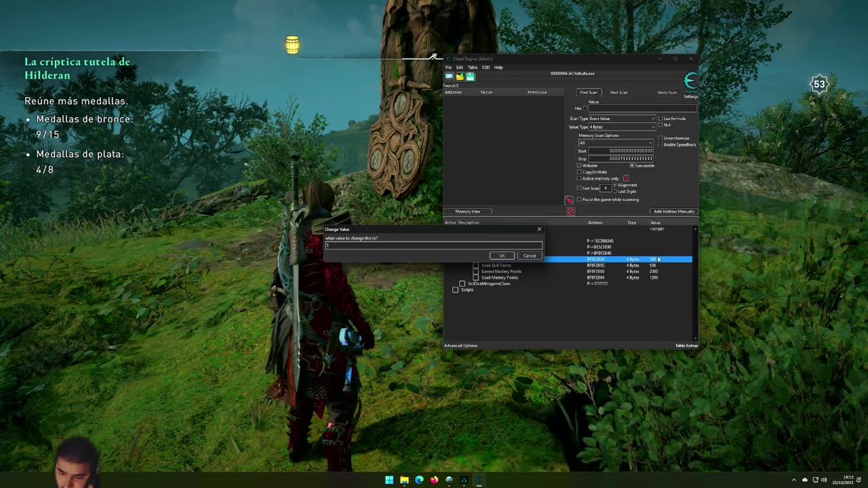Click the open folder icon in Cheat Engine
The width and height of the screenshot is (868, 488).
coord(460,77)
